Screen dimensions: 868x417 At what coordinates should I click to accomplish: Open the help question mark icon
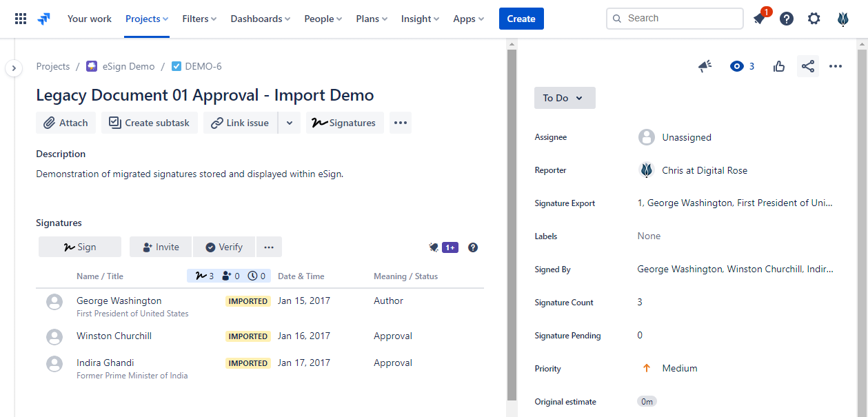pyautogui.click(x=786, y=19)
